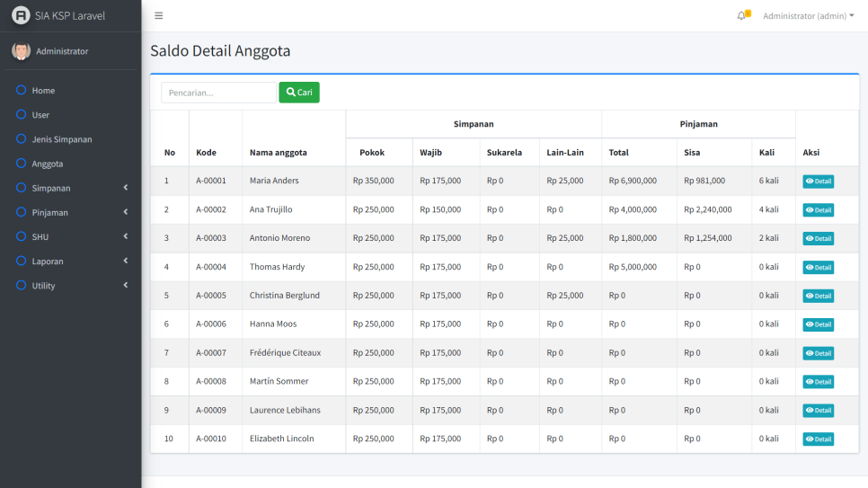Click the SIA KSP Laravel logo icon
The width and height of the screenshot is (868, 488).
point(21,15)
